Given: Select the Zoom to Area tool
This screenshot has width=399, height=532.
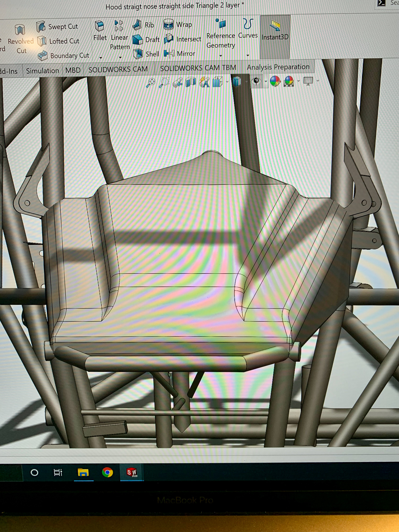Looking at the screenshot, I should (164, 82).
